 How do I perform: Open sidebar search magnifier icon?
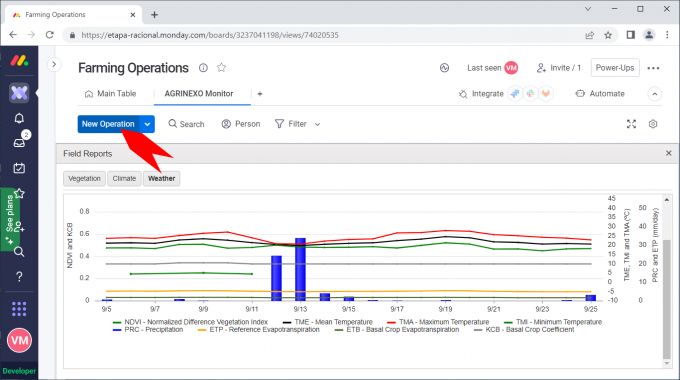coord(19,252)
